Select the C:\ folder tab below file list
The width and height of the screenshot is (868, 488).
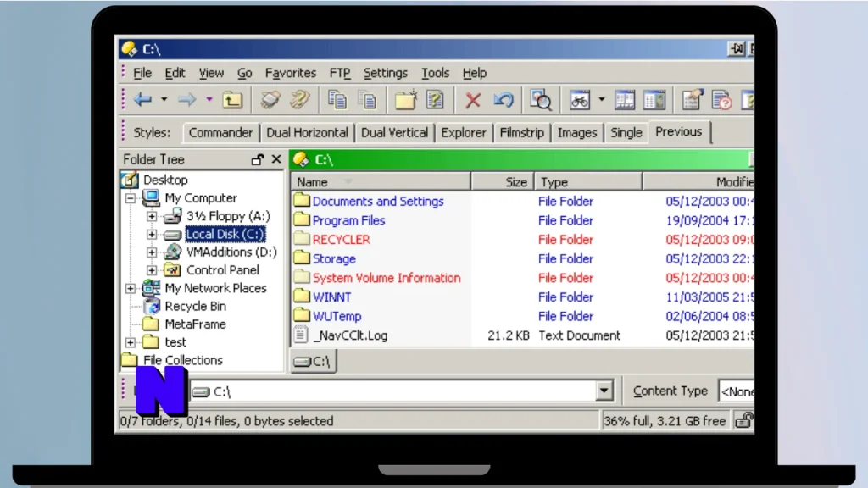(314, 362)
